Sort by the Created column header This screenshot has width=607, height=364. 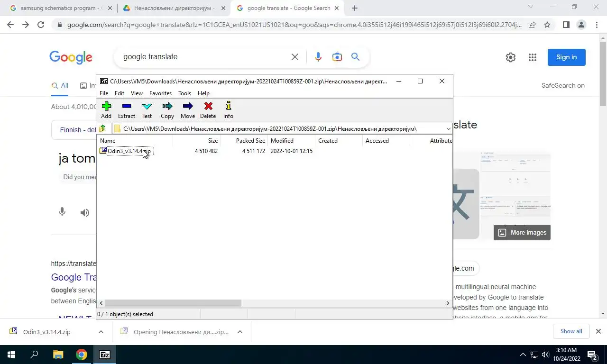click(339, 141)
